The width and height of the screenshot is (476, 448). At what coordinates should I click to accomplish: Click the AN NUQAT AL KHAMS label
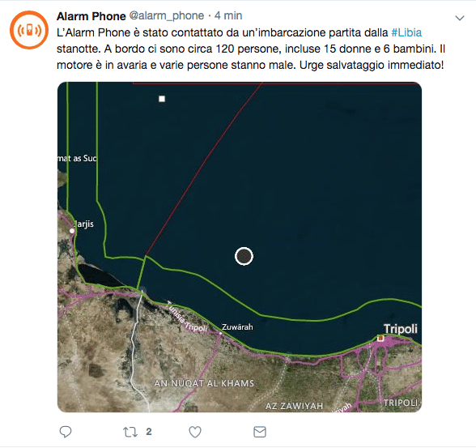(204, 383)
